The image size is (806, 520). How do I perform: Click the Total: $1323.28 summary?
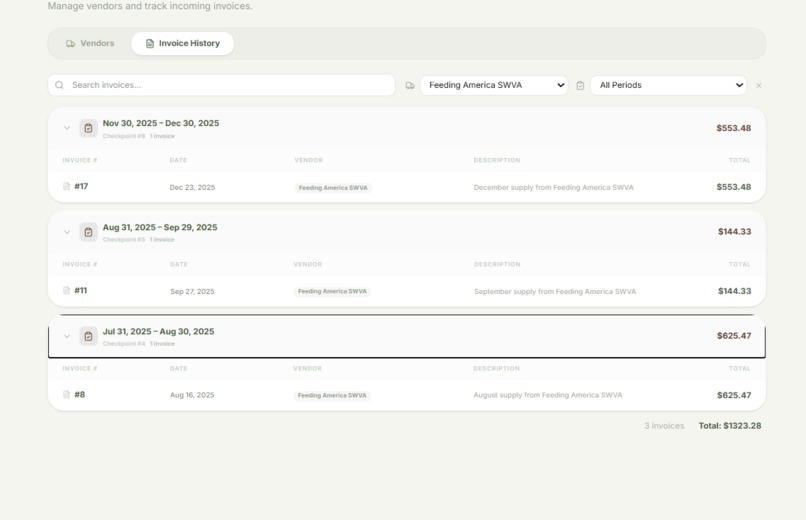[x=730, y=425]
